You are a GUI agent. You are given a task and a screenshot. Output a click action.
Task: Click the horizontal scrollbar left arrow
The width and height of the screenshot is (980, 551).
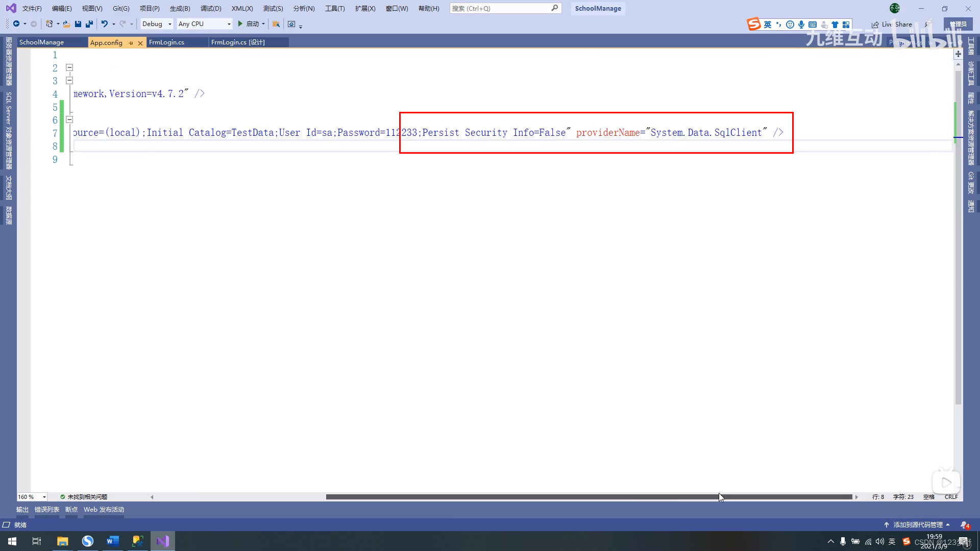pyautogui.click(x=152, y=497)
